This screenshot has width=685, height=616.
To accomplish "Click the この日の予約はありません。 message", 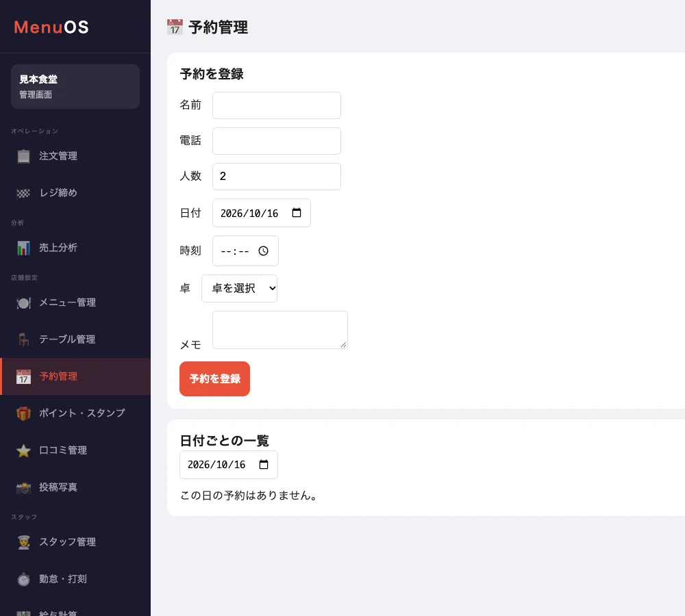I will click(x=249, y=496).
